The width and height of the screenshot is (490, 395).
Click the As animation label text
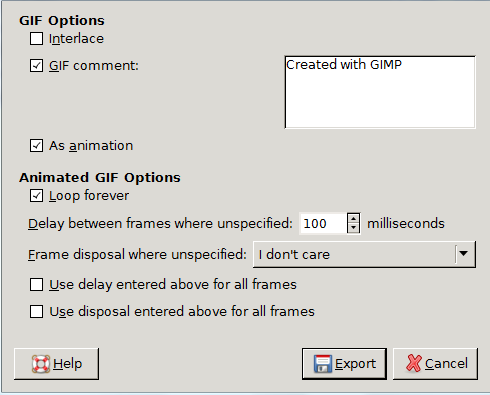click(91, 146)
